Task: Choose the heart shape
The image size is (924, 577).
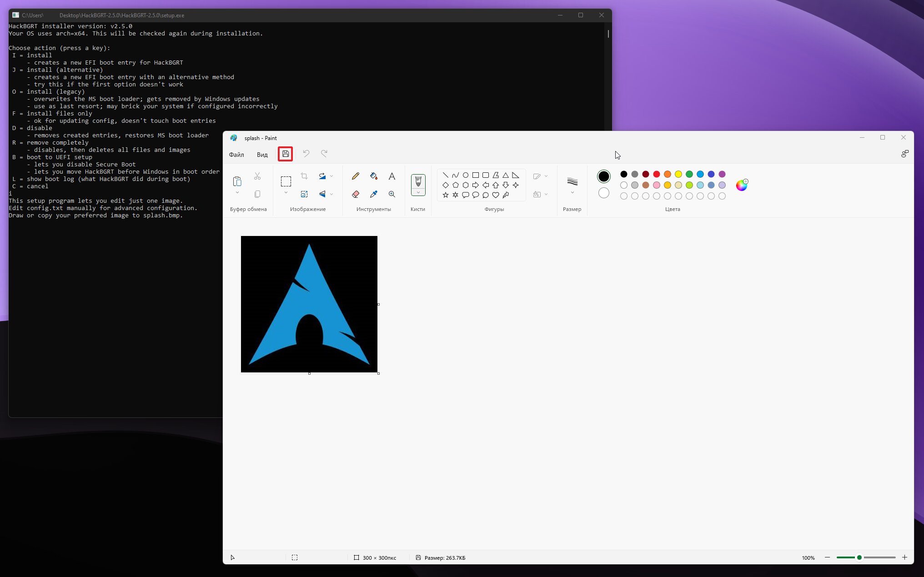Action: [496, 195]
